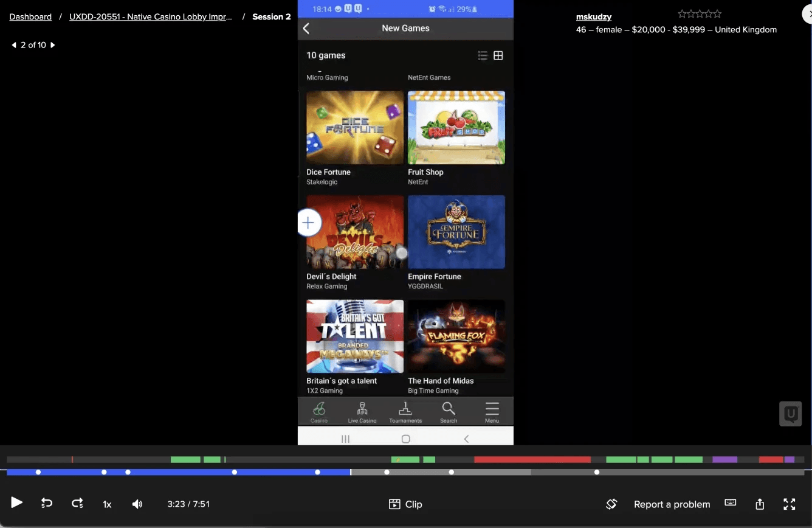Click the "Micro Gaming" provider label

(327, 78)
